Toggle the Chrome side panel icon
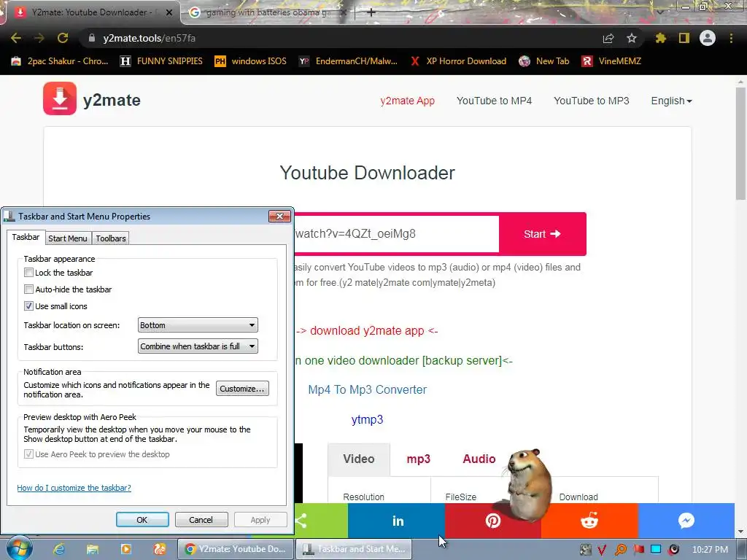747x560 pixels. (x=684, y=38)
